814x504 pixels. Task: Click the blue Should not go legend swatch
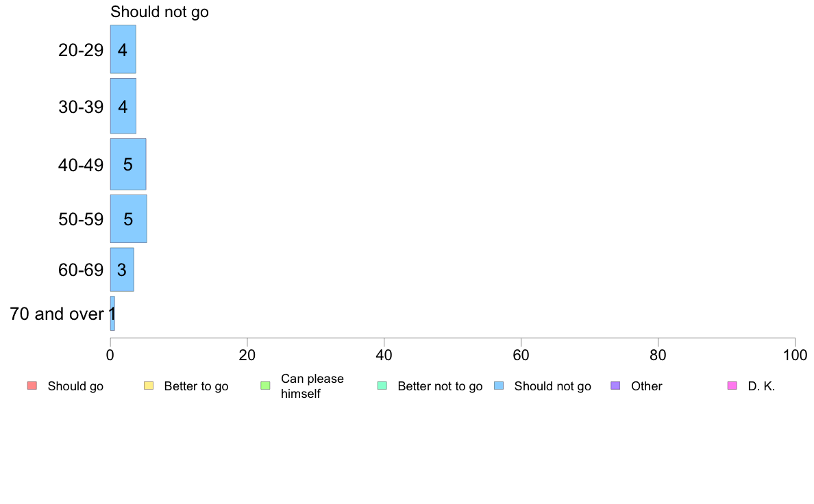[x=499, y=386]
